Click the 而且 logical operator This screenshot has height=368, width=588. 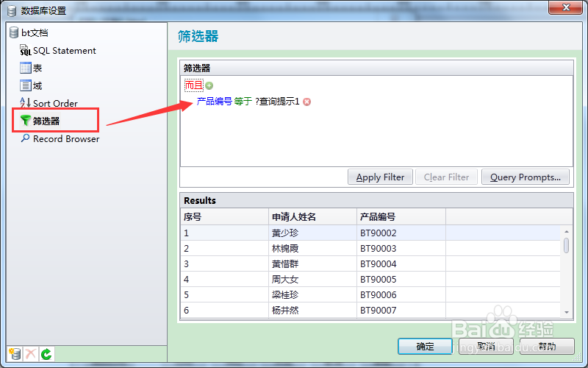pos(194,85)
